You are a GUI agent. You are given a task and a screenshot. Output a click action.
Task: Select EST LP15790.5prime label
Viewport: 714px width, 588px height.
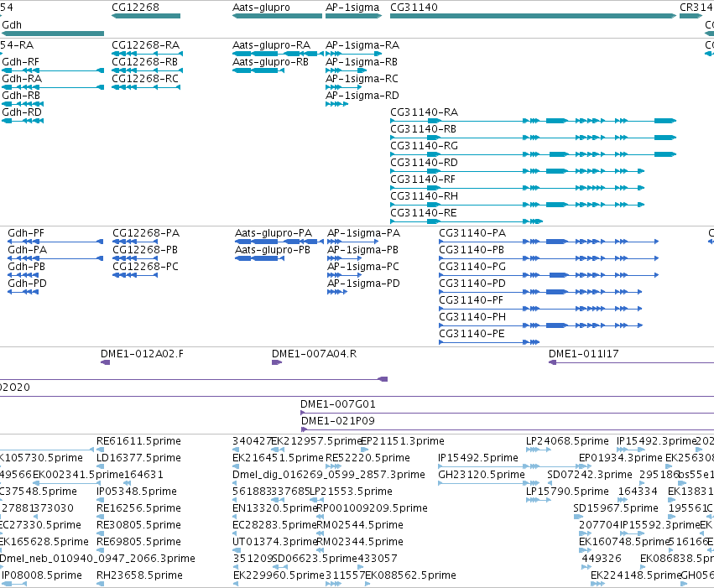click(x=567, y=492)
